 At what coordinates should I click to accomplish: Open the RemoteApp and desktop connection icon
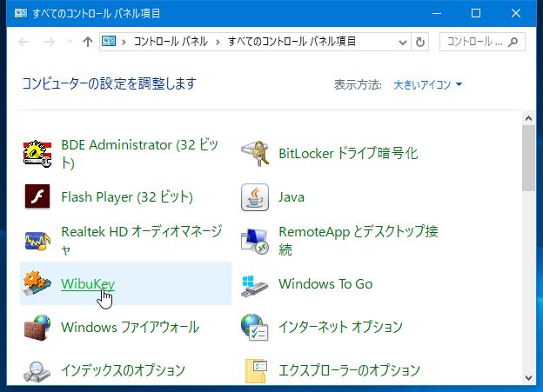255,241
